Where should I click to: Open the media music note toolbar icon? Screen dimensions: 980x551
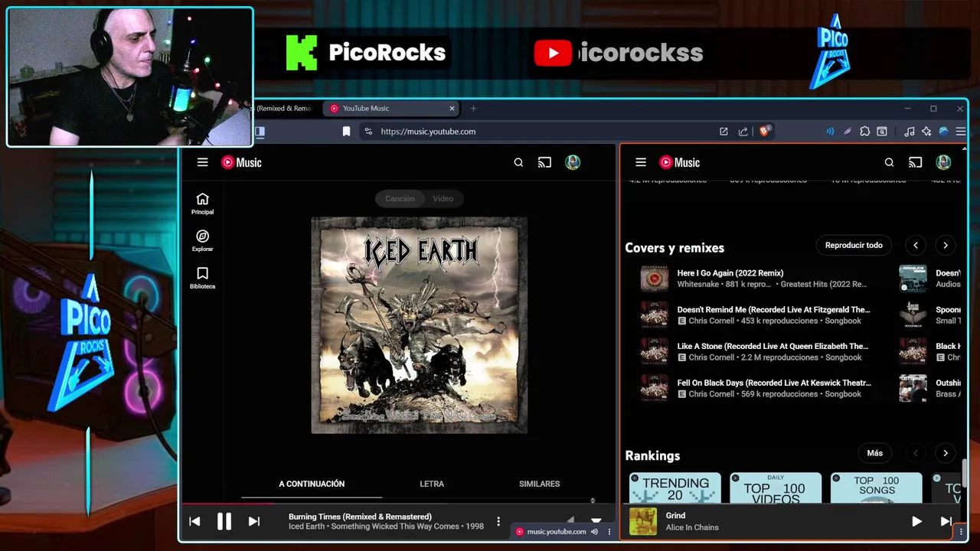click(909, 132)
